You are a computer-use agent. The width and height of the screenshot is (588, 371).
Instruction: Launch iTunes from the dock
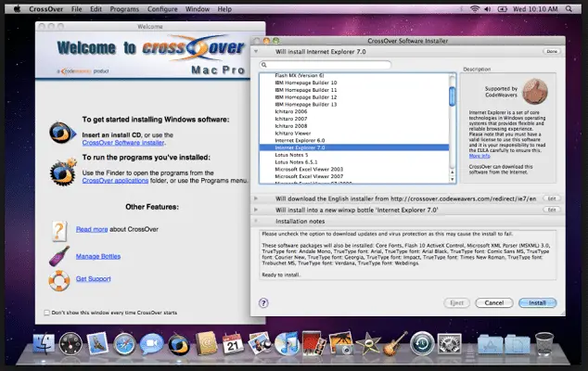[287, 343]
